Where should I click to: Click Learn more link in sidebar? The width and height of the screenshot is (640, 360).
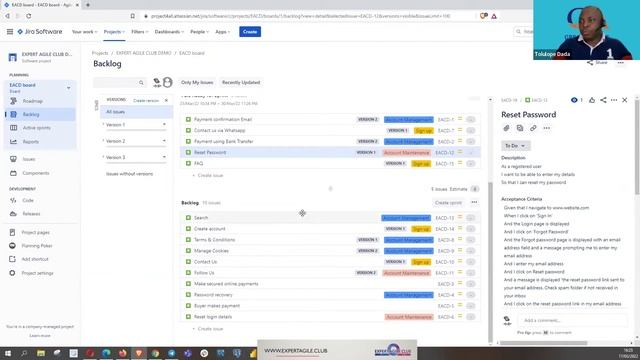[40, 336]
